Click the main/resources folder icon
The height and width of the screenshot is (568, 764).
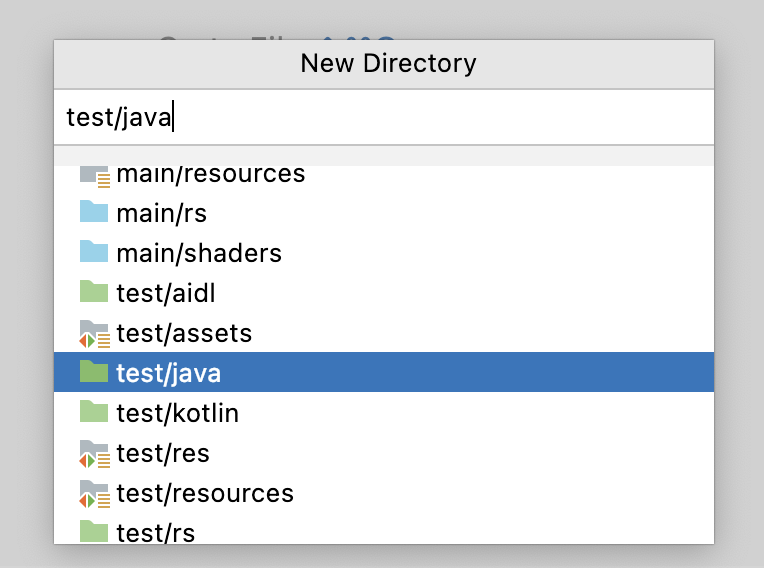(x=94, y=176)
